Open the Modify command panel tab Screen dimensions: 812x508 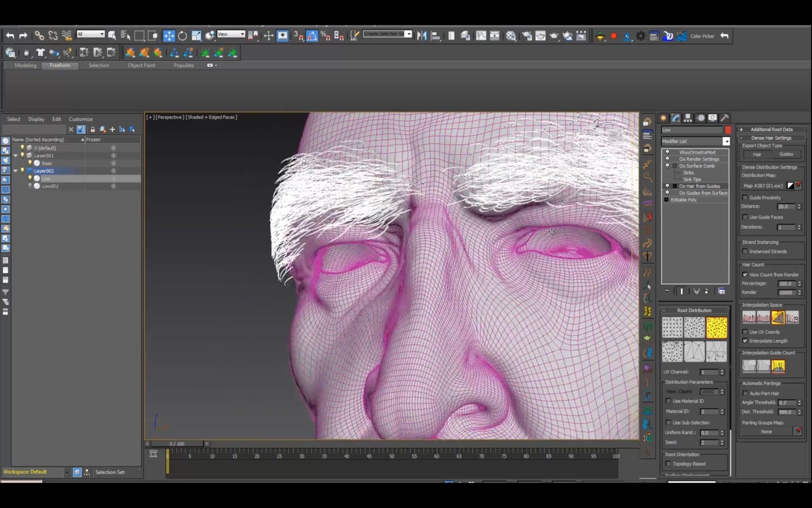676,118
